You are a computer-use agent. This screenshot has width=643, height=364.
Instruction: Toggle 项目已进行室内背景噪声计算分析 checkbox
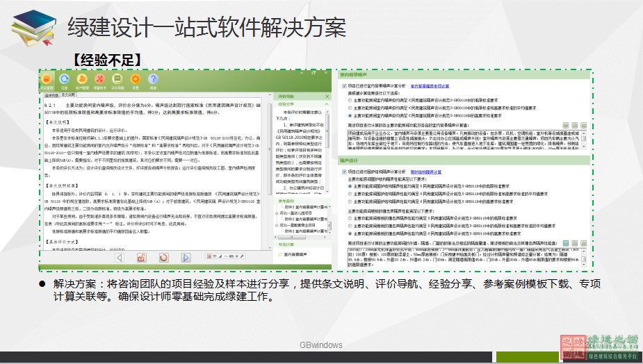click(x=345, y=86)
